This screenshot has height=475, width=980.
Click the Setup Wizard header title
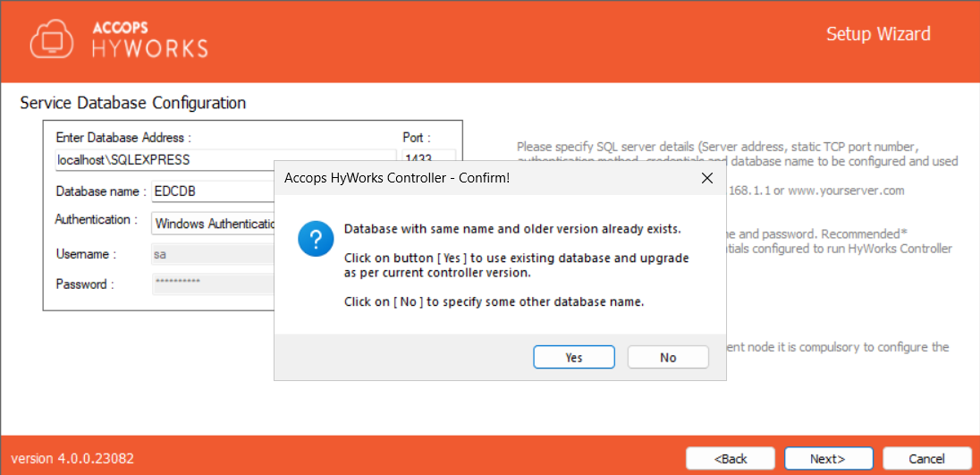[x=877, y=34]
